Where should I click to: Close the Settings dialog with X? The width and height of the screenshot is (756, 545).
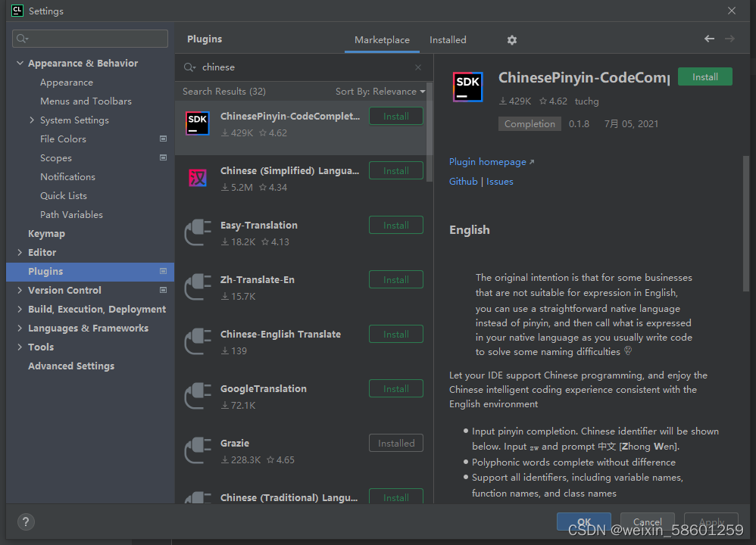click(732, 11)
